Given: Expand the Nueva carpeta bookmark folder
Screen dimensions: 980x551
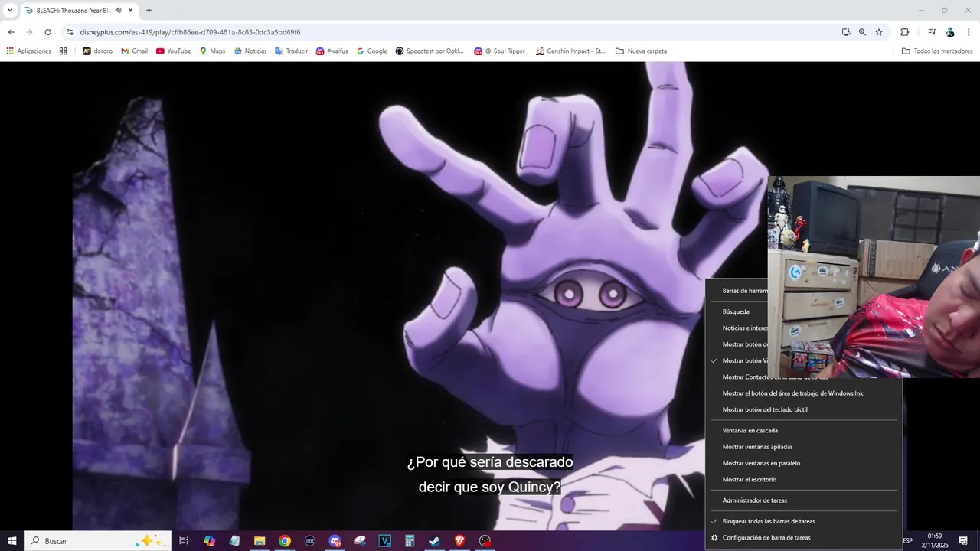Looking at the screenshot, I should 641,51.
